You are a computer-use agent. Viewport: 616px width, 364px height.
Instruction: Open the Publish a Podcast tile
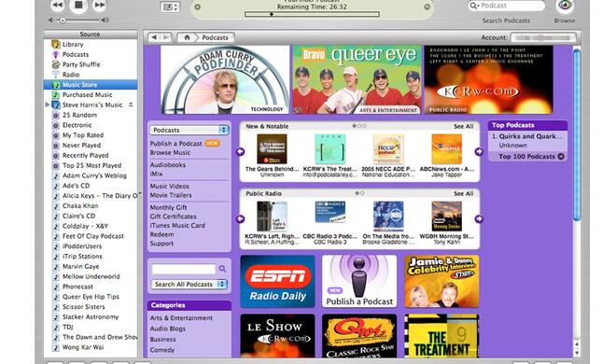(359, 281)
